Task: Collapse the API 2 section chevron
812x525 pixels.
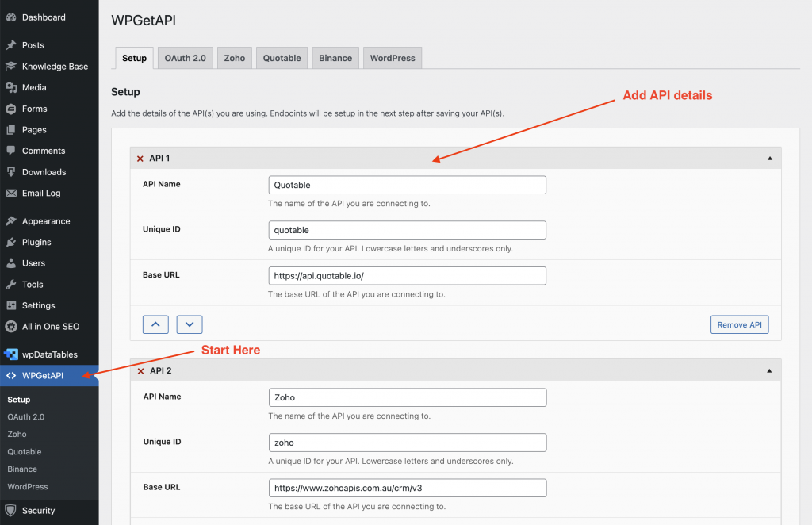Action: click(x=768, y=370)
